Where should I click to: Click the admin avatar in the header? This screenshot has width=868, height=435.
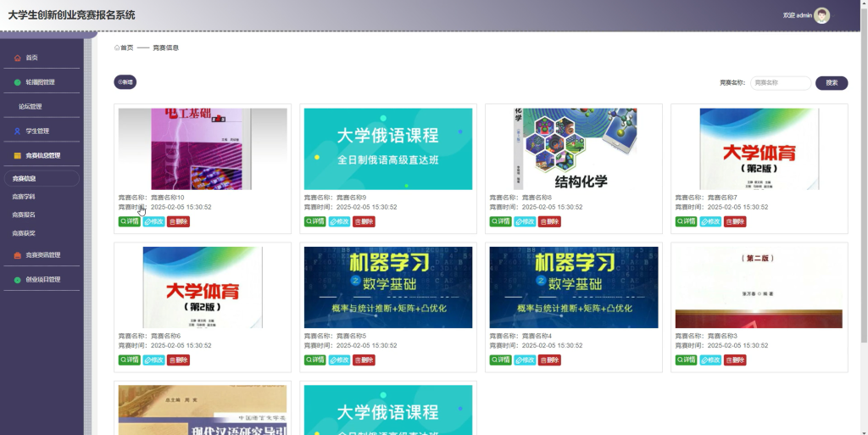click(x=821, y=15)
